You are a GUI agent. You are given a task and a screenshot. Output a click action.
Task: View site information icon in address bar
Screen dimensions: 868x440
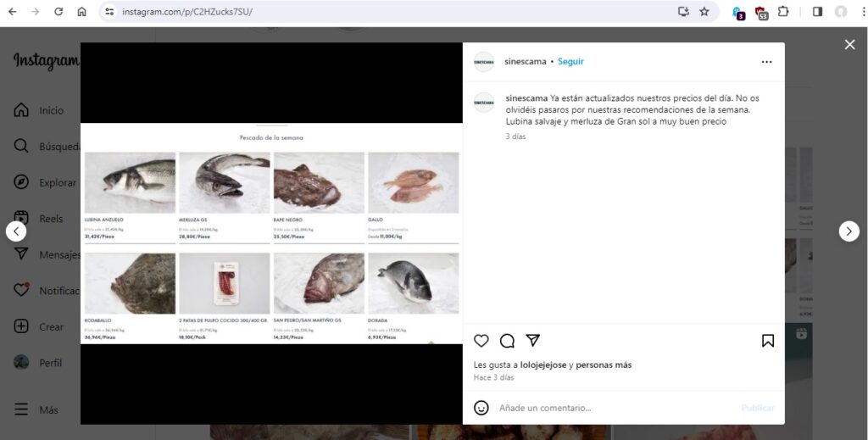pyautogui.click(x=109, y=12)
